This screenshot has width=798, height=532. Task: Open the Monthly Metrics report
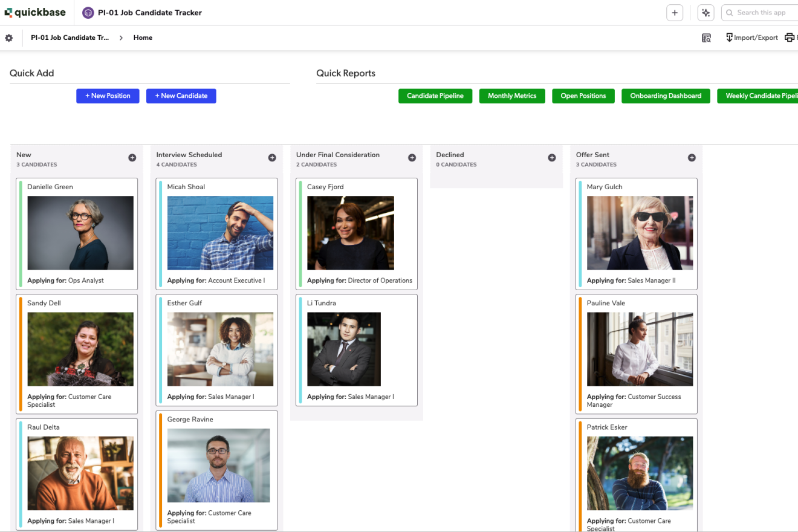click(512, 96)
